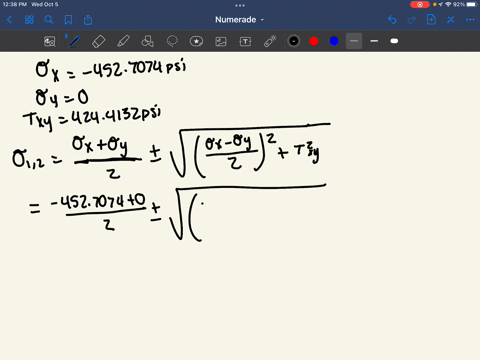Image resolution: width=480 pixels, height=360 pixels.
Task: Open the thumbnail grid view
Action: [x=29, y=20]
